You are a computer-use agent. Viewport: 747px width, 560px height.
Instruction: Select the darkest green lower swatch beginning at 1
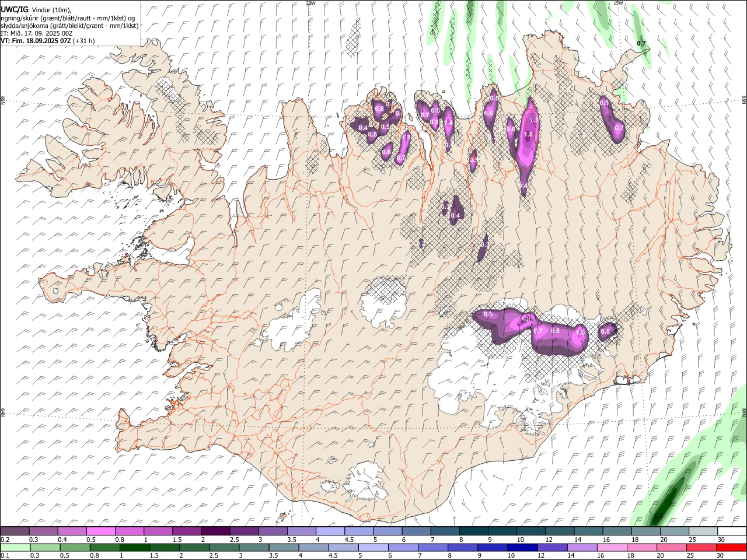pos(134,547)
